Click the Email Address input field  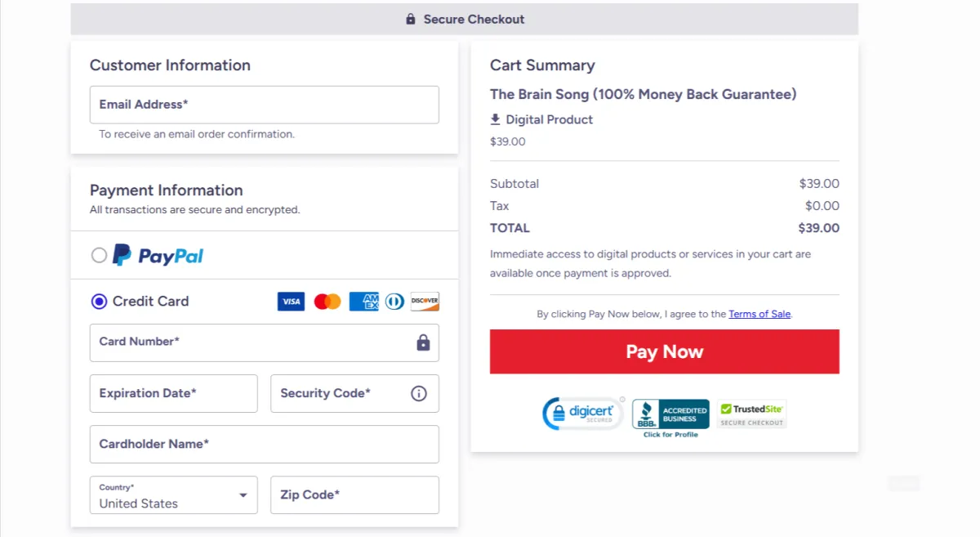pos(264,105)
